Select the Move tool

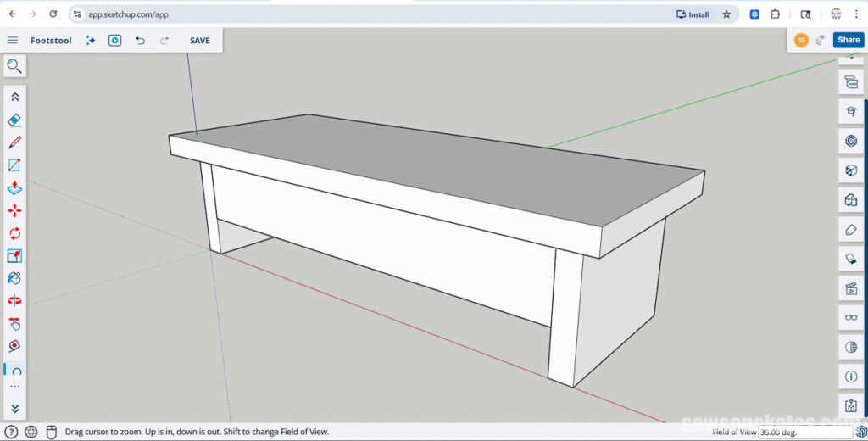click(15, 210)
